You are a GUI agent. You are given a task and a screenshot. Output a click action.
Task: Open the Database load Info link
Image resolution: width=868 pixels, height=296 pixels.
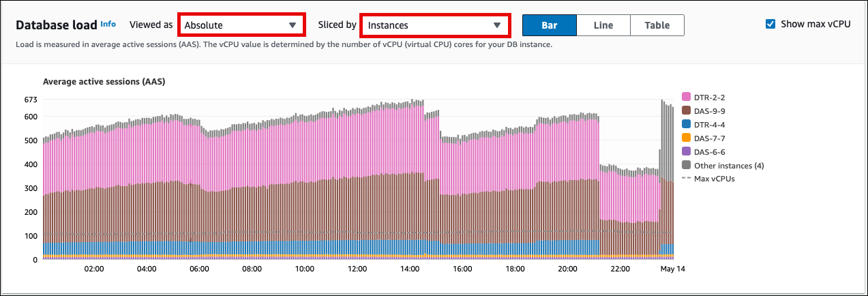point(108,23)
